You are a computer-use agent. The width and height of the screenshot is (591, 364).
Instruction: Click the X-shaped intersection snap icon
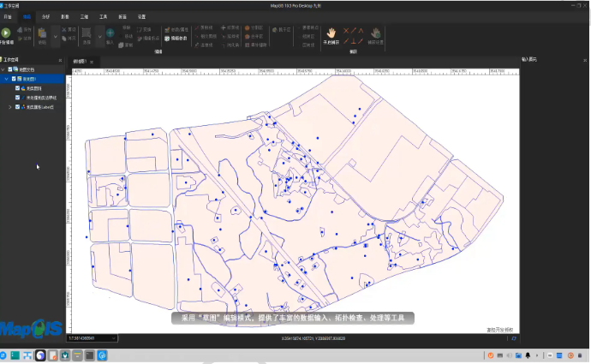coord(346,31)
